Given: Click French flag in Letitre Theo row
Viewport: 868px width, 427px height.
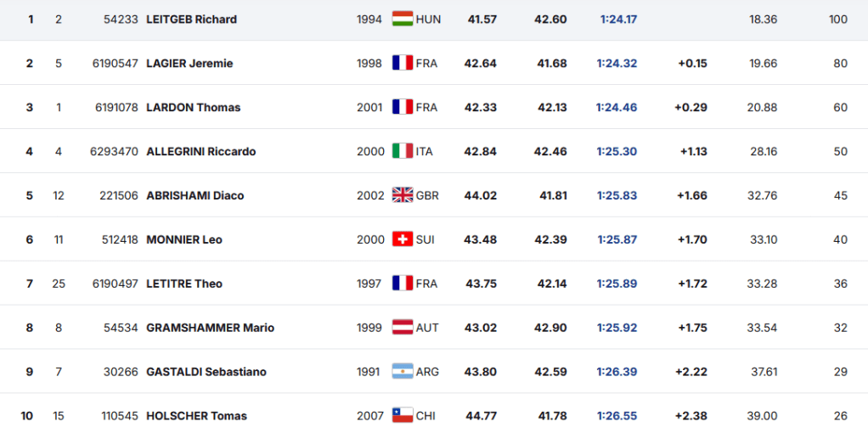Looking at the screenshot, I should tap(402, 284).
